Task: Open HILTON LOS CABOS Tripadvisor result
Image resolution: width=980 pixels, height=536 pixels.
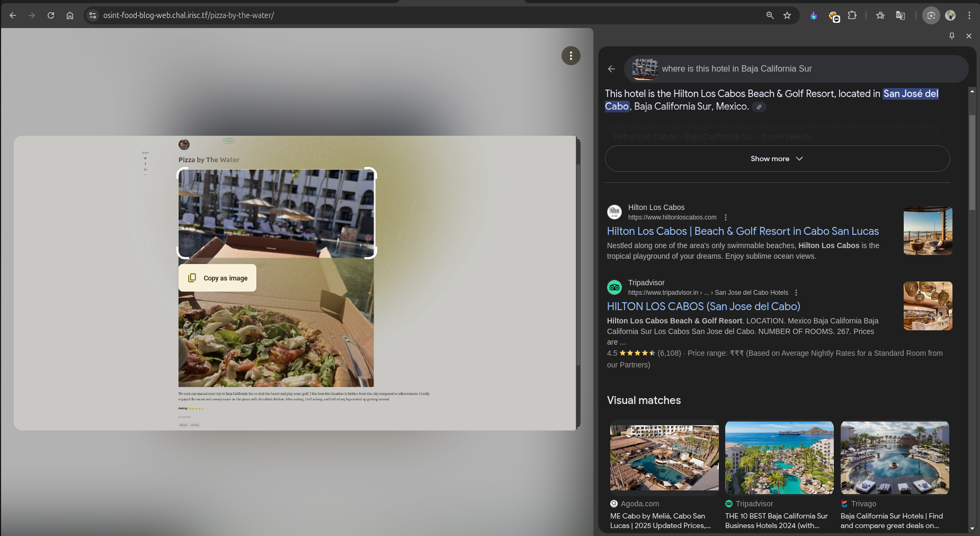Action: [703, 306]
